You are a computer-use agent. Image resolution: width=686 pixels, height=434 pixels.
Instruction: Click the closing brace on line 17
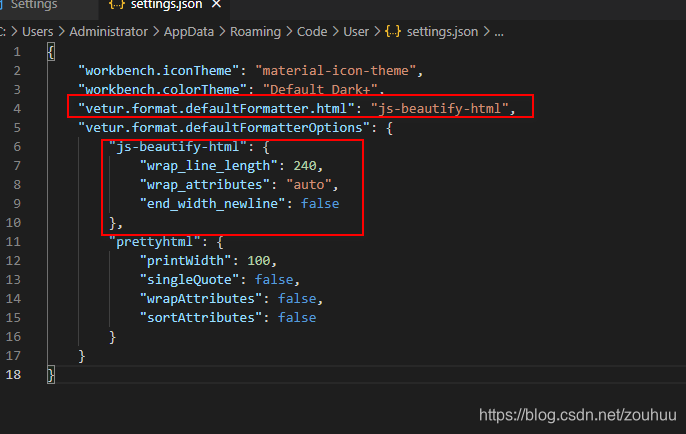click(82, 356)
